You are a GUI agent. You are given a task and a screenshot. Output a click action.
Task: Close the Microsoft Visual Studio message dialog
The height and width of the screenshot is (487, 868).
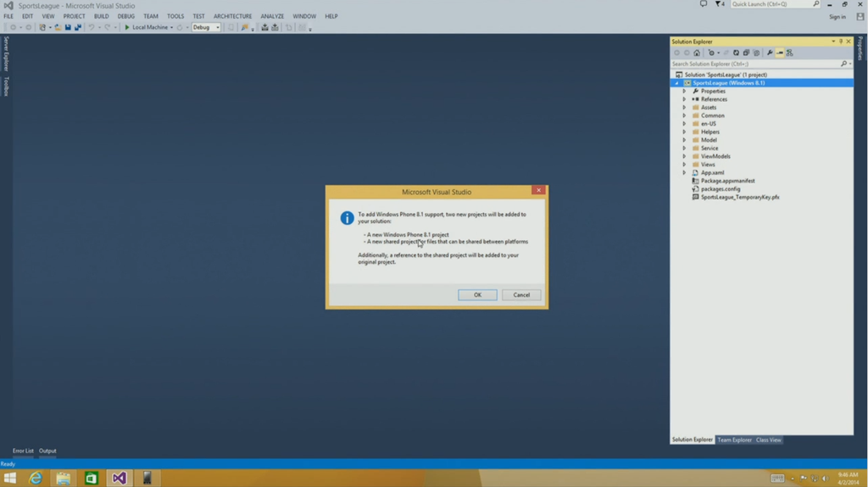pyautogui.click(x=538, y=190)
